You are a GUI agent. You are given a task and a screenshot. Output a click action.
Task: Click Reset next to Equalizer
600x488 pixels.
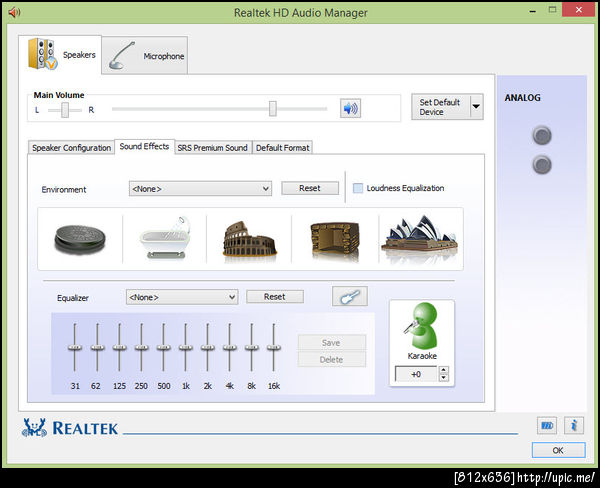coord(275,297)
